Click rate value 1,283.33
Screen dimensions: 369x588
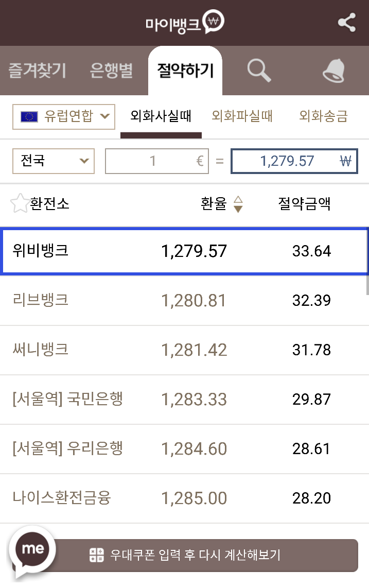coord(194,400)
